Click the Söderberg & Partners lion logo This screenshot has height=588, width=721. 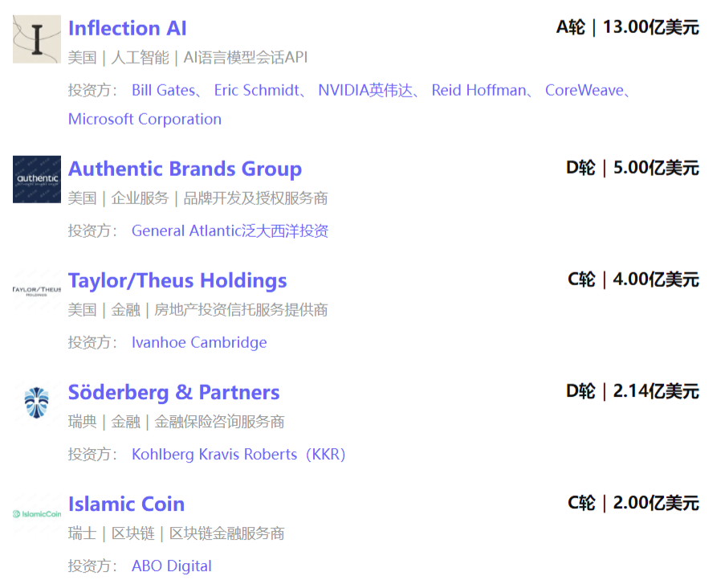[x=37, y=400]
